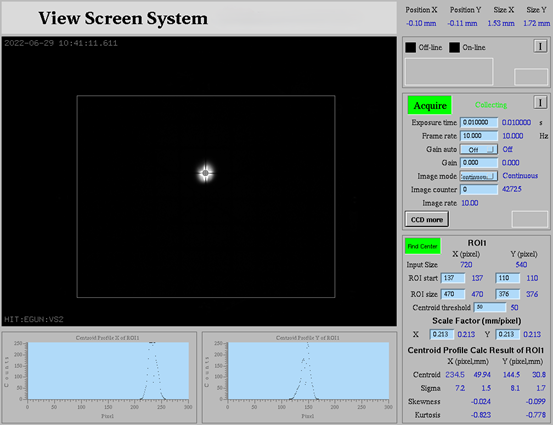Click the beam spot in camera view

[205, 173]
